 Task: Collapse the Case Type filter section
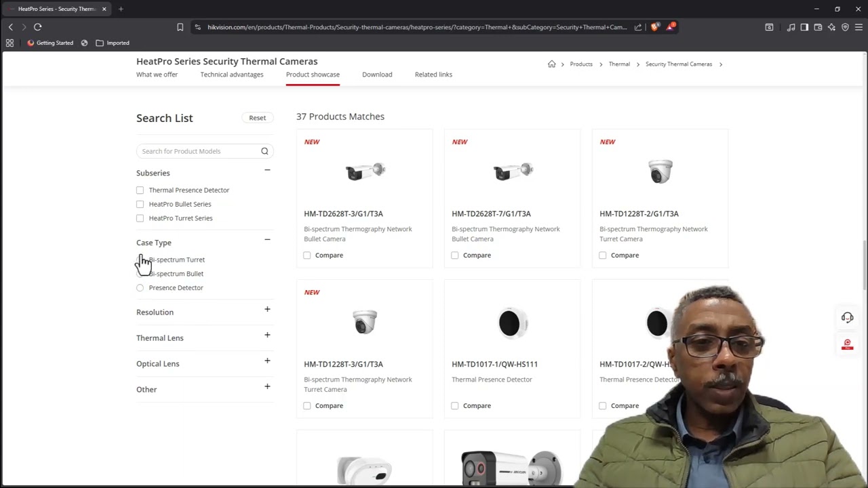(x=267, y=240)
